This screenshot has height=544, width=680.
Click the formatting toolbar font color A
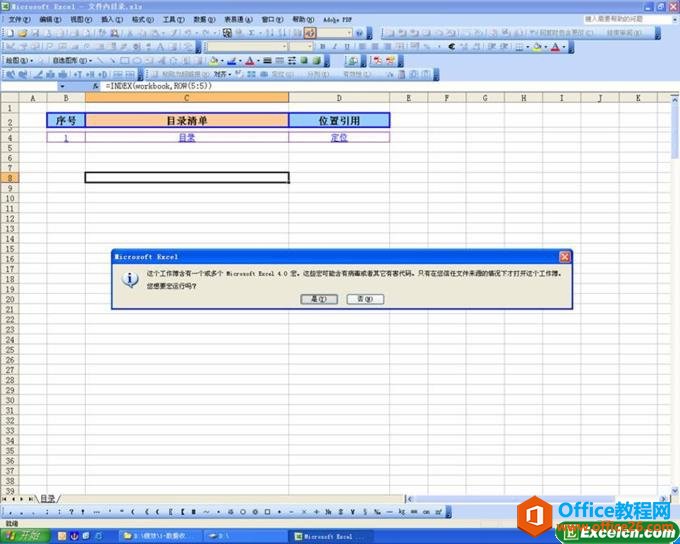click(x=555, y=47)
